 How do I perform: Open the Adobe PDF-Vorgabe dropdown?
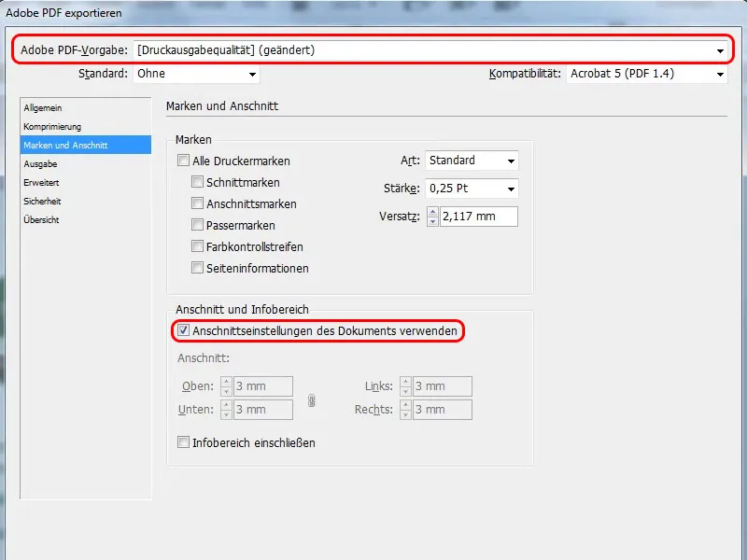pos(430,50)
